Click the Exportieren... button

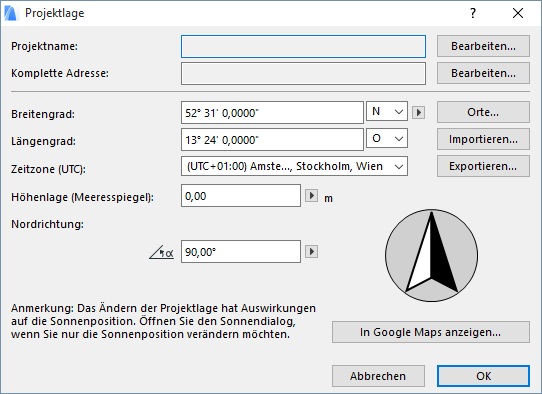click(483, 166)
